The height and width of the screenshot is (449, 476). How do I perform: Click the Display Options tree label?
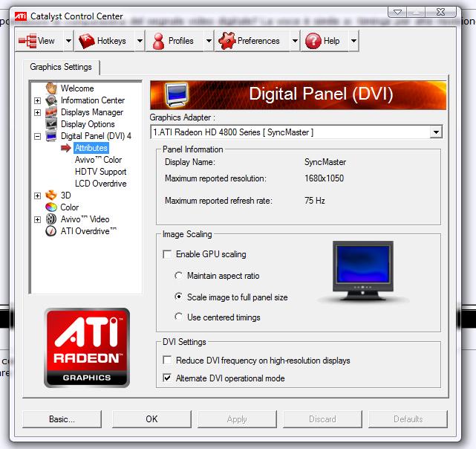tap(88, 124)
